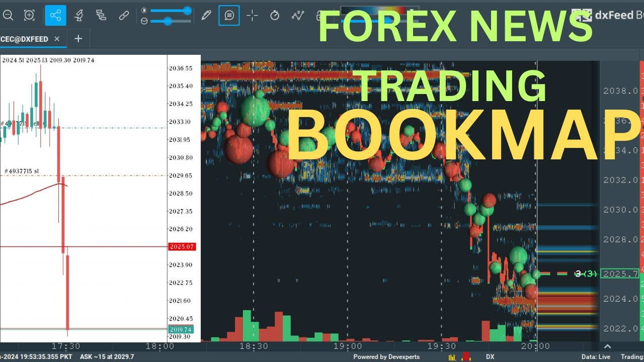Open the microscope analysis tool

pyautogui.click(x=78, y=16)
